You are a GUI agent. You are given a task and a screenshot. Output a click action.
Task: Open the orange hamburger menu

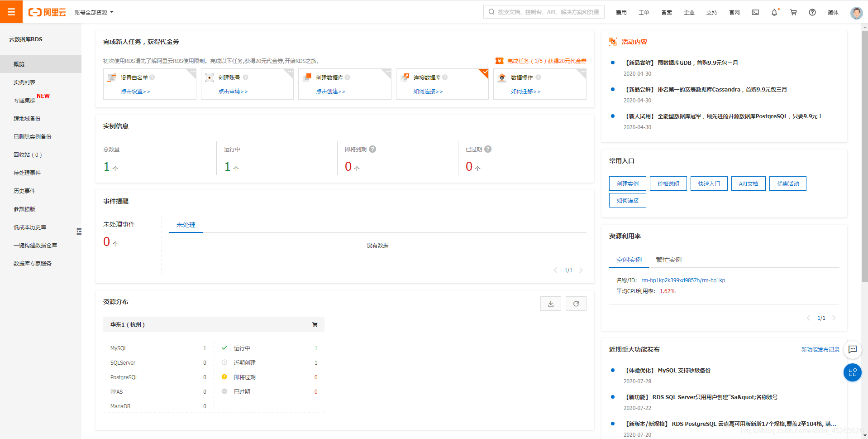pyautogui.click(x=11, y=12)
